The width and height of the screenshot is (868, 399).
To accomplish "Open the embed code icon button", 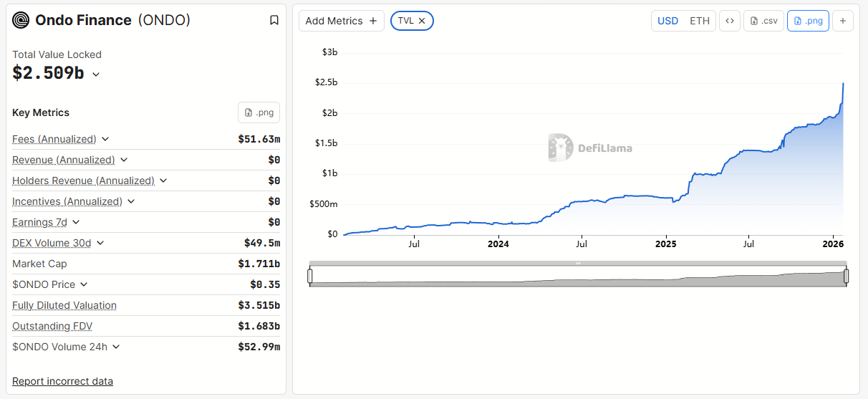I will tap(729, 21).
